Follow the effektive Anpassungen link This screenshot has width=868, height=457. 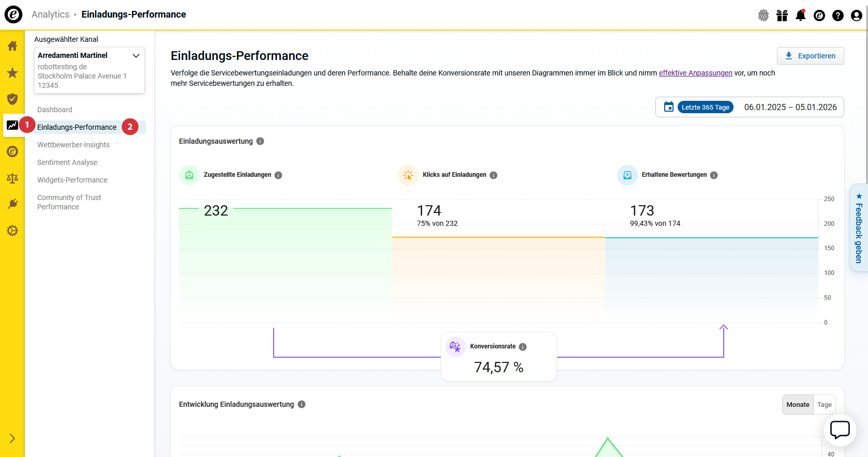point(695,73)
